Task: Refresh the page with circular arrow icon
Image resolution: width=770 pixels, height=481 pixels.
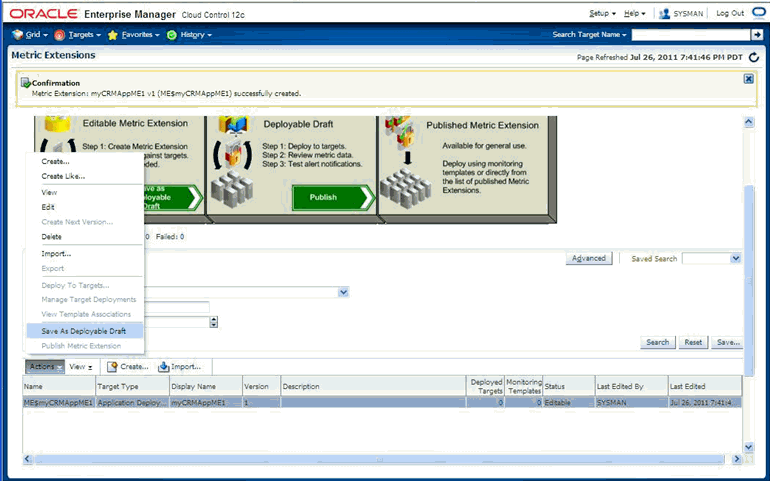Action: [x=753, y=57]
